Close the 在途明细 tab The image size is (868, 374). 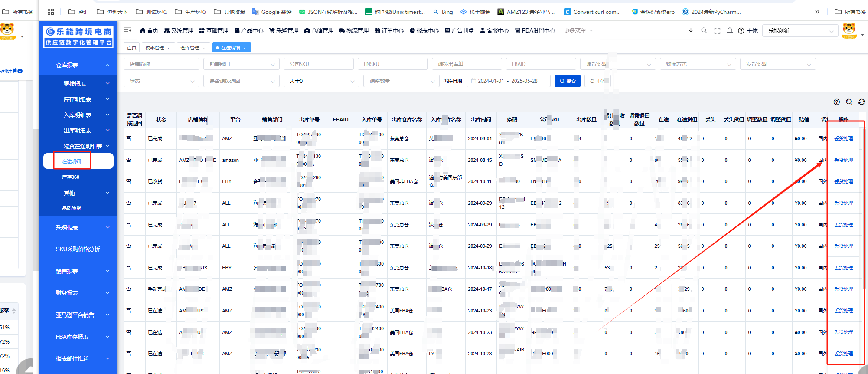click(245, 48)
